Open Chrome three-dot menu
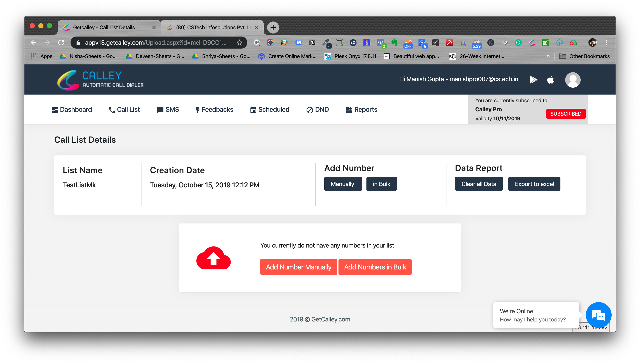 click(606, 43)
